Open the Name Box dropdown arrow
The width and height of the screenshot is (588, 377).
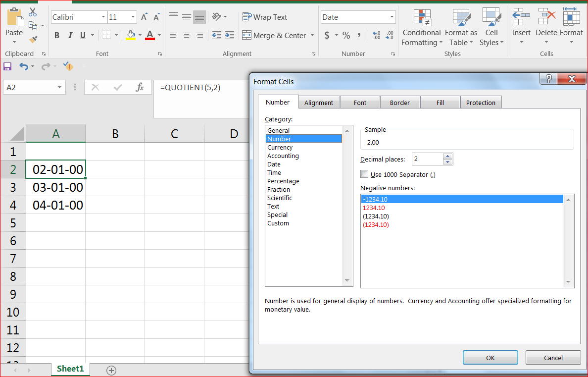click(x=59, y=88)
